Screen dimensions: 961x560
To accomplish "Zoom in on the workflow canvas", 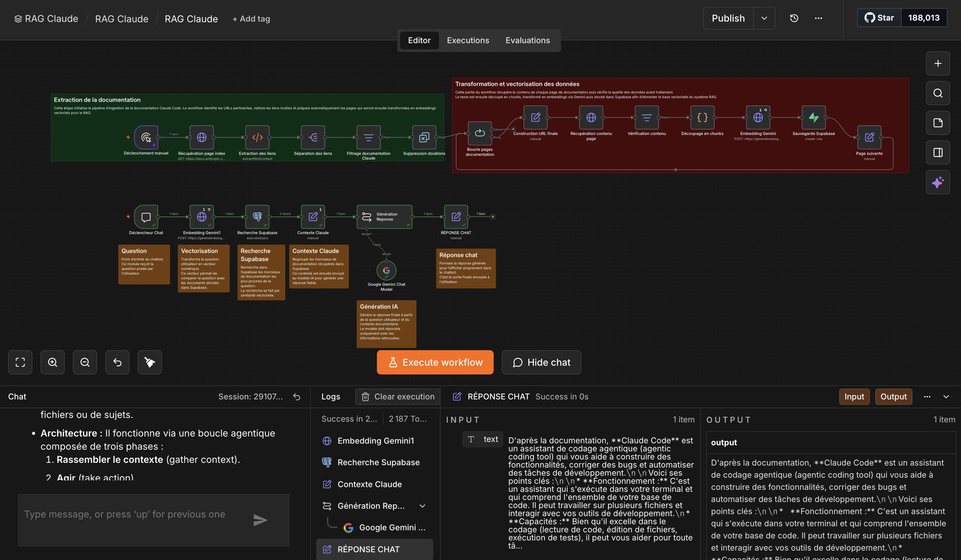I will click(x=53, y=362).
